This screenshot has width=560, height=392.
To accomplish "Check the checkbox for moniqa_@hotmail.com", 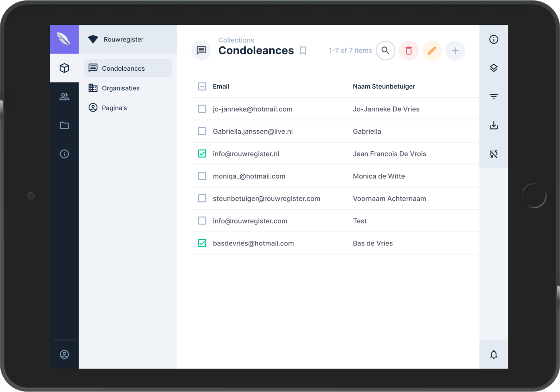I will tap(202, 176).
